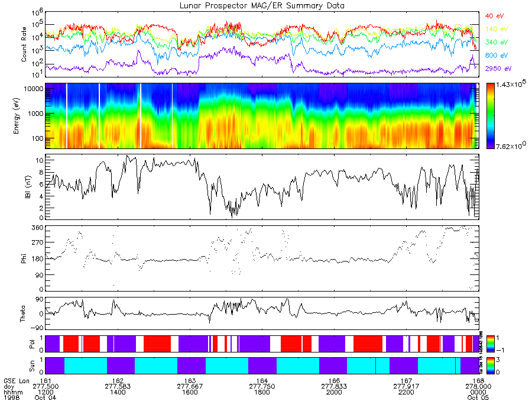The height and width of the screenshot is (414, 532).
Task: Click the 'Theta' axis label
Action: (x=22, y=313)
